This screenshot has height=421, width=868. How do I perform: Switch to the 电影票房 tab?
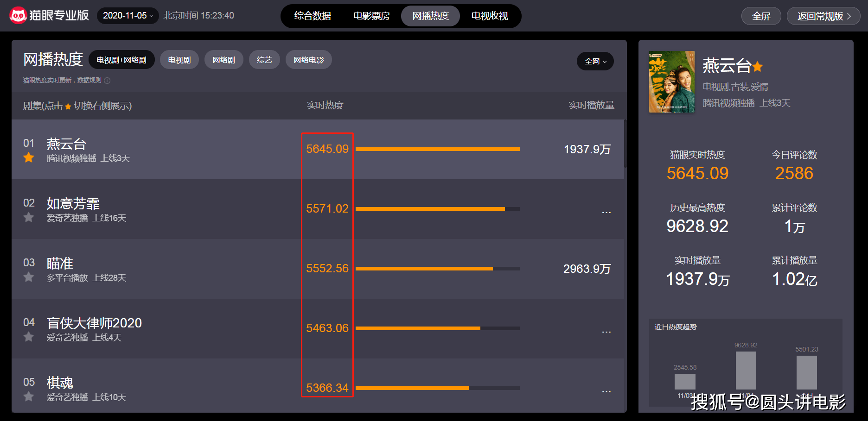(x=371, y=16)
